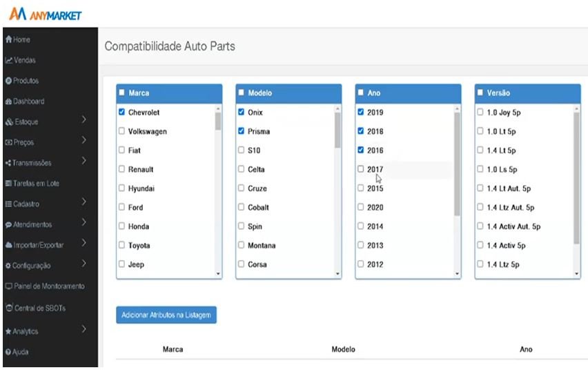
Task: Expand the Estoque submenu chevron
Action: [84, 120]
